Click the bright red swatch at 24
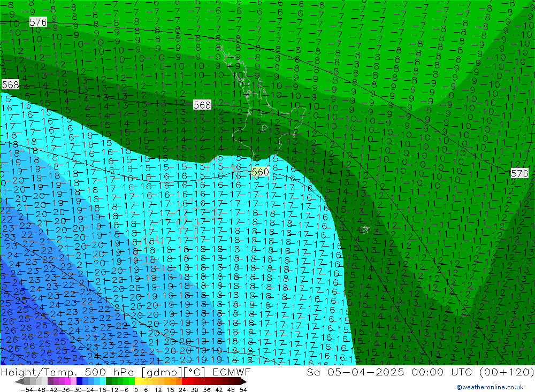535x392 pixels. [x=185, y=381]
